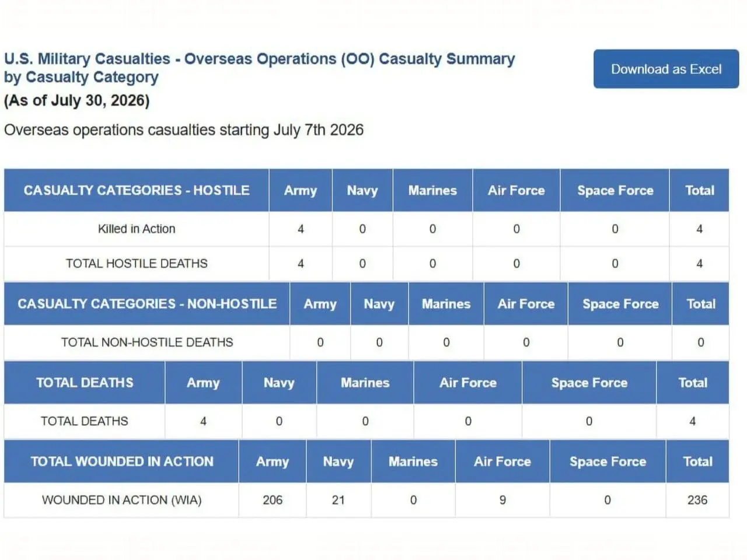Click the page title U.S. Military Casualties
Viewport: 747px width, 560px height.
pos(88,59)
